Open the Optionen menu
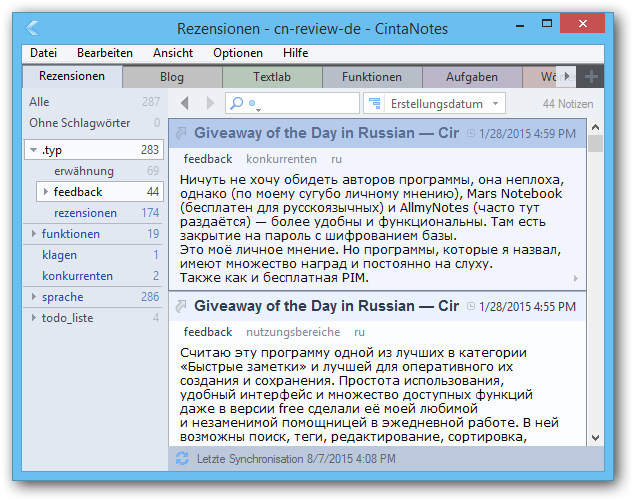Viewport: 634px width, 501px height. [x=238, y=53]
